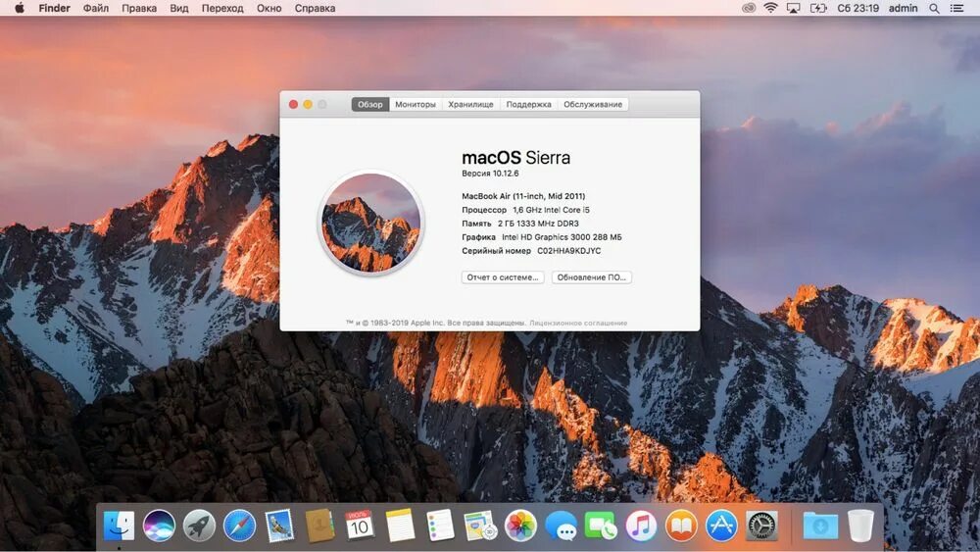Open Mail stamp icon in Dock
980x552 pixels.
279,526
